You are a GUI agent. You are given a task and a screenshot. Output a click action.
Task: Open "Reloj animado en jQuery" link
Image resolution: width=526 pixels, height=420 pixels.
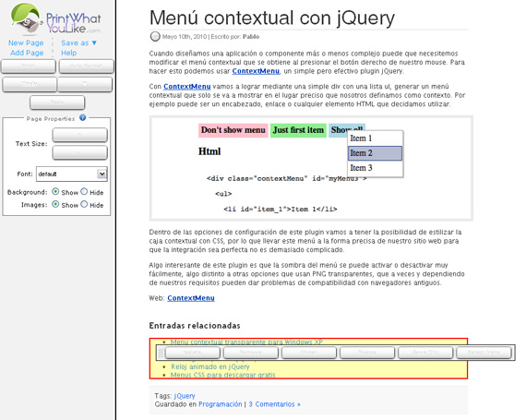(210, 366)
